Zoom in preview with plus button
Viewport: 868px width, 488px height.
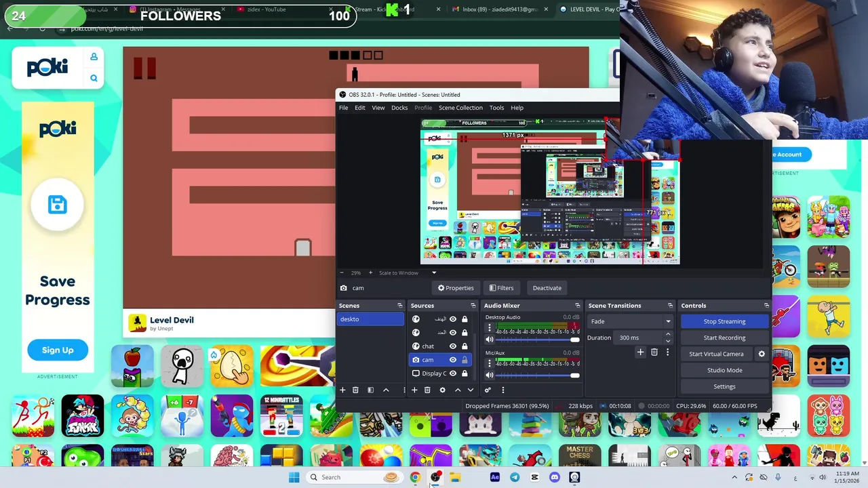pyautogui.click(x=370, y=273)
